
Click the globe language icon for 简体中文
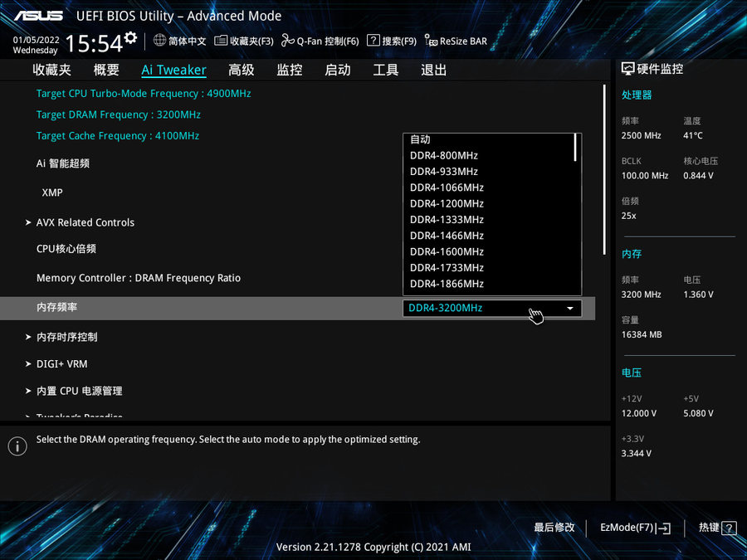click(160, 41)
